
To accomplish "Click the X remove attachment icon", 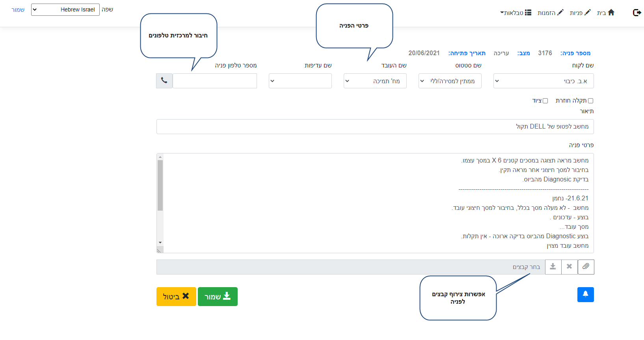I will pyautogui.click(x=569, y=267).
